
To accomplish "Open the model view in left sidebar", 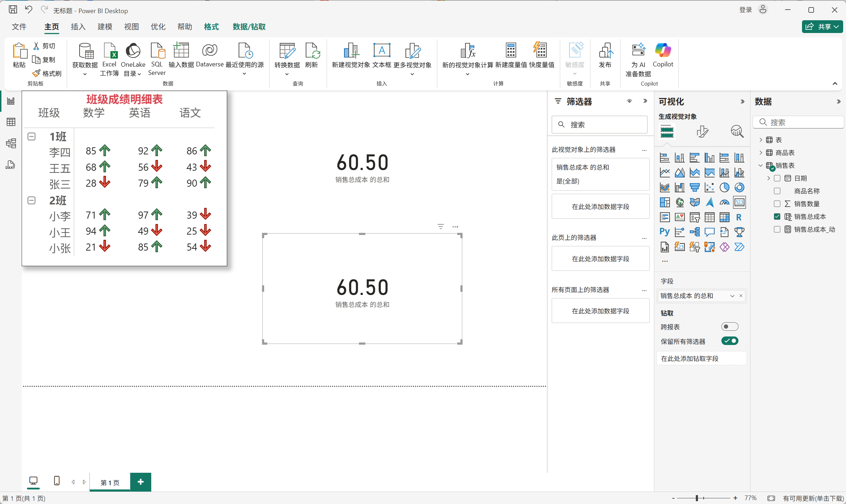I will point(11,143).
